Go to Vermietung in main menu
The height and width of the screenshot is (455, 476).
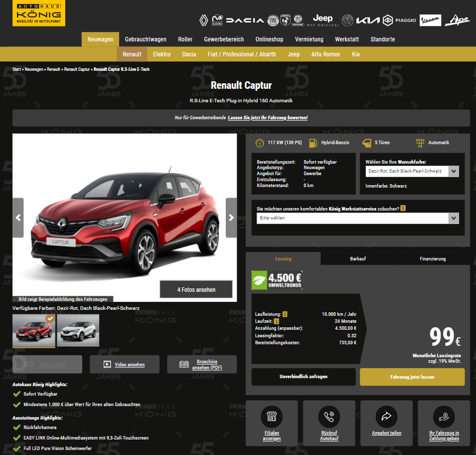309,39
